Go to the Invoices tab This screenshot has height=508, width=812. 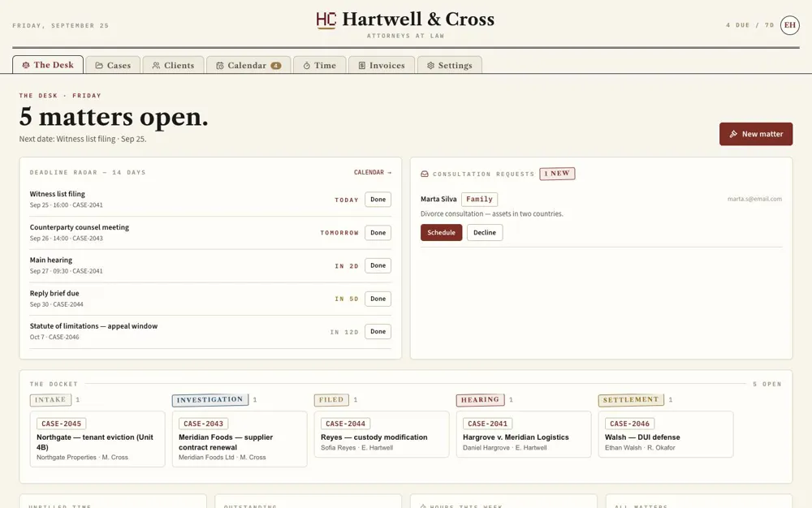(382, 65)
